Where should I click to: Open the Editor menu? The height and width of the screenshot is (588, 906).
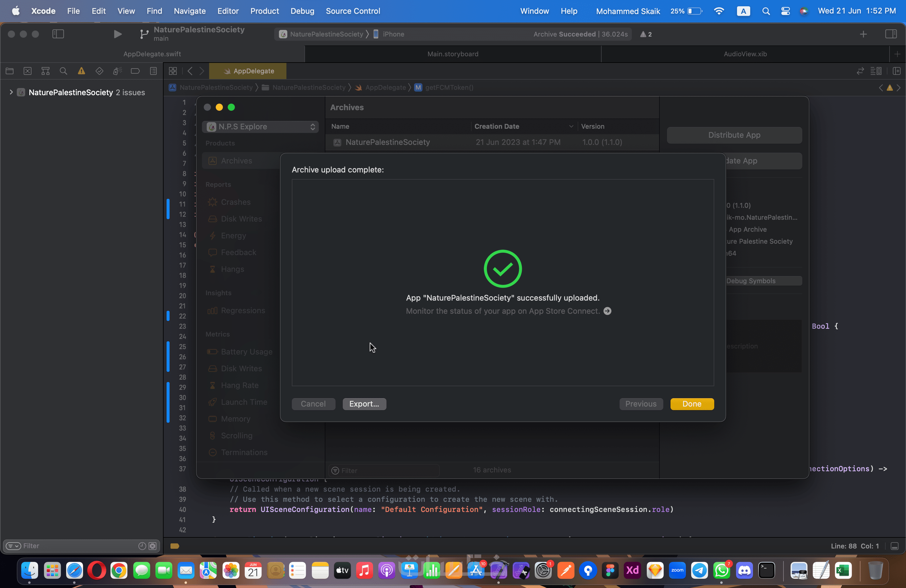pyautogui.click(x=228, y=11)
